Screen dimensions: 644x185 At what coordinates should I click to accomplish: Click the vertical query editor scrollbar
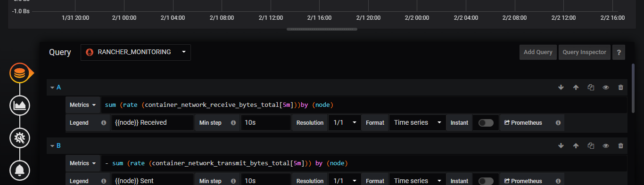[633, 88]
